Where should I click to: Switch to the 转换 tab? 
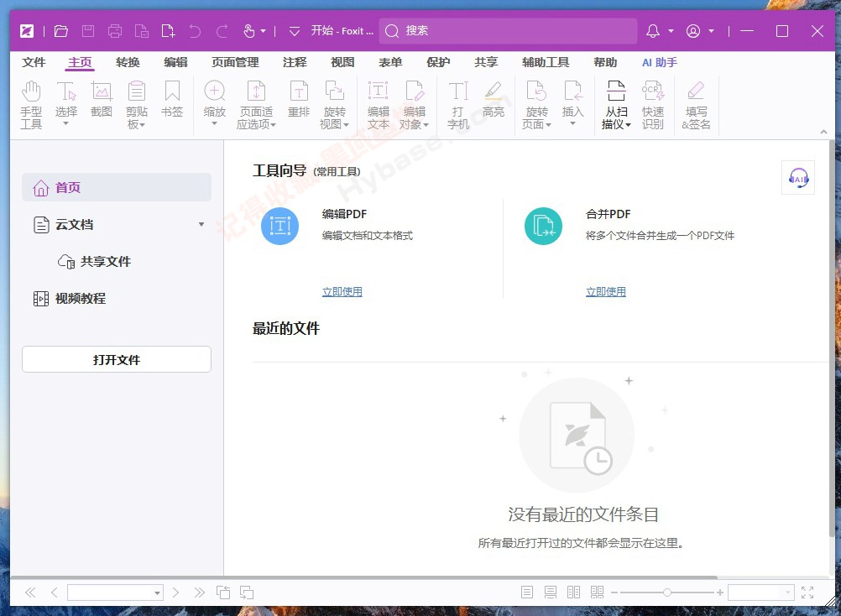click(128, 62)
